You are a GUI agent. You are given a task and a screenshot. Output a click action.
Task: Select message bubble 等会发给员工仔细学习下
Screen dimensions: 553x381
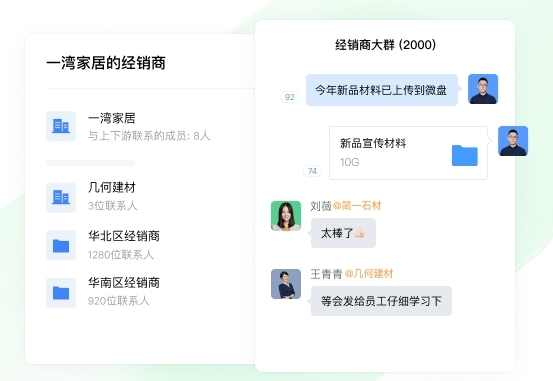[x=381, y=301]
